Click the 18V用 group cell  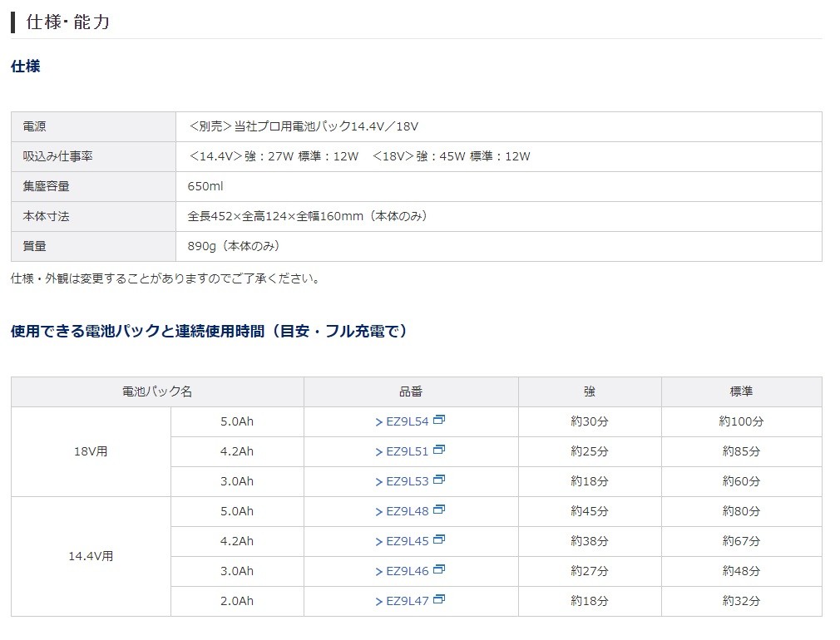(91, 452)
